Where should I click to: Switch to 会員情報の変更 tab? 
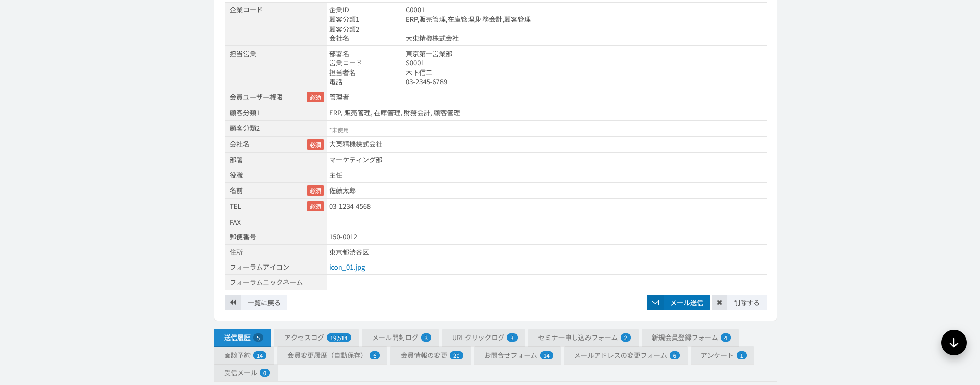click(x=431, y=355)
